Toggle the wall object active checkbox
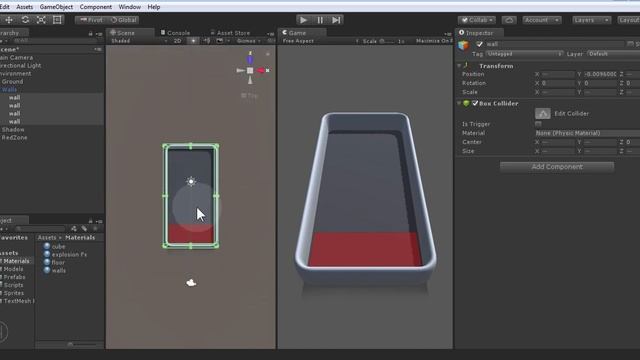This screenshot has width=640, height=360. point(480,44)
